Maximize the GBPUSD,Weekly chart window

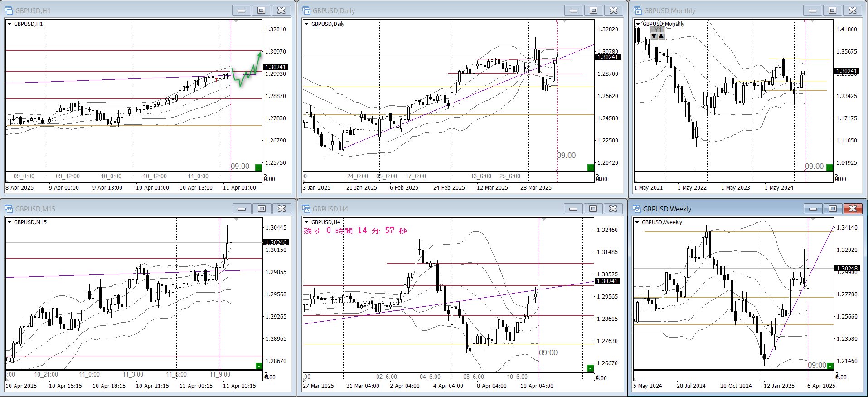pyautogui.click(x=833, y=209)
